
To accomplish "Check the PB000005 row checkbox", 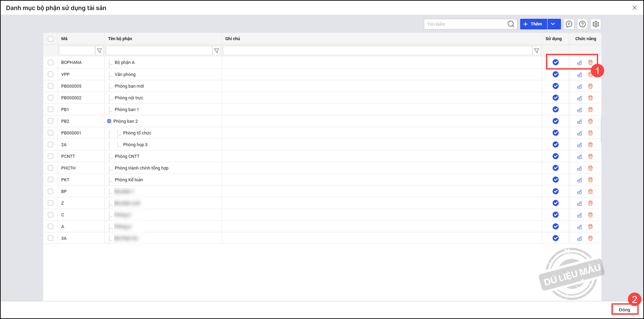I will pos(51,86).
